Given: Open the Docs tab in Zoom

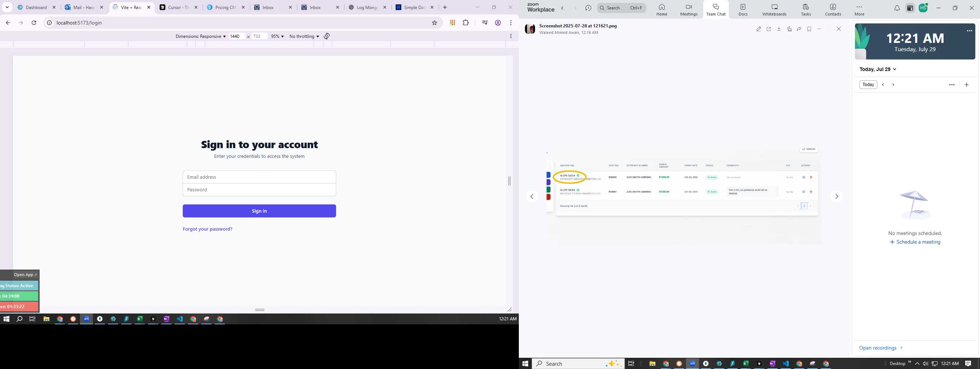Looking at the screenshot, I should click(743, 10).
